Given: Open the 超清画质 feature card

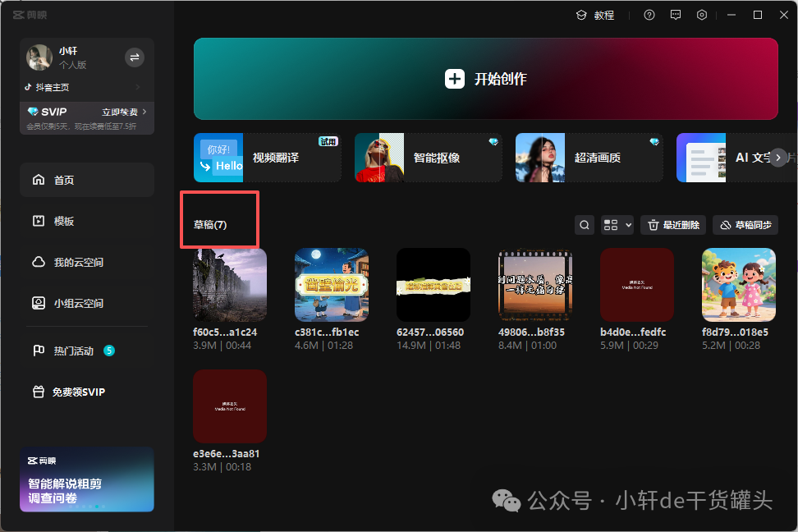Looking at the screenshot, I should click(589, 158).
